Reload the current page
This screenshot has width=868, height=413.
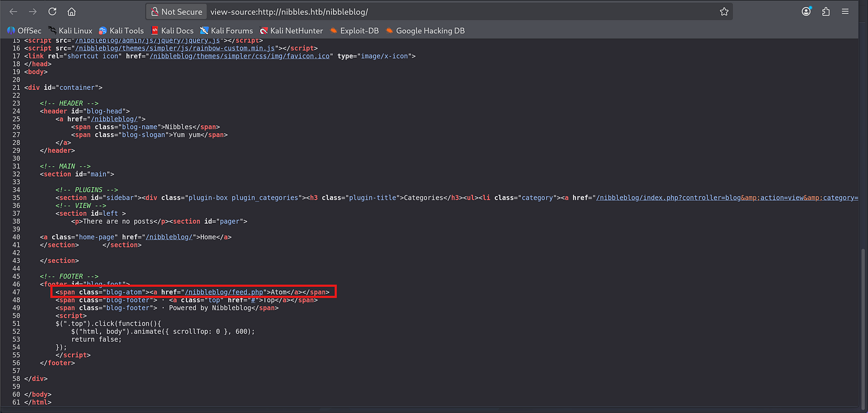coord(53,12)
